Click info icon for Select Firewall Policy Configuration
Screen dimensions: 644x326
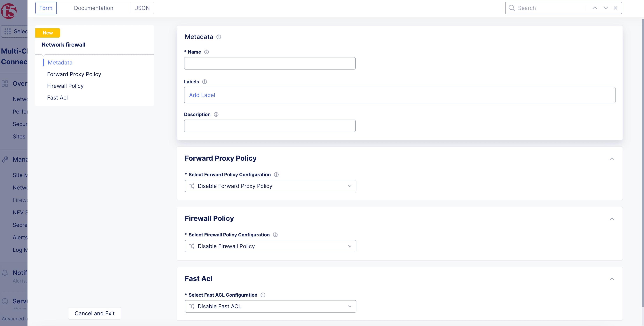275,235
